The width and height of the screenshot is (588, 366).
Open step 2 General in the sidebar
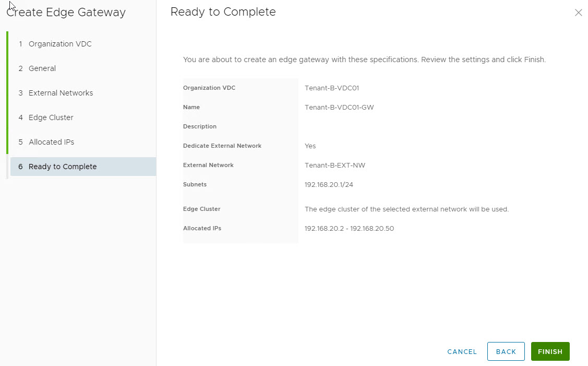pos(42,68)
